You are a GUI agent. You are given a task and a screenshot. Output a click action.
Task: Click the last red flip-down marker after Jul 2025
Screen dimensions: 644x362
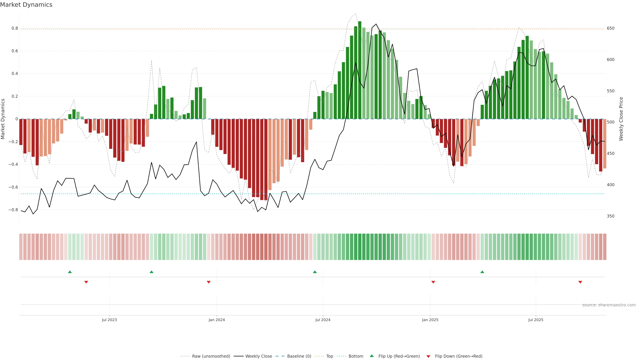click(580, 282)
